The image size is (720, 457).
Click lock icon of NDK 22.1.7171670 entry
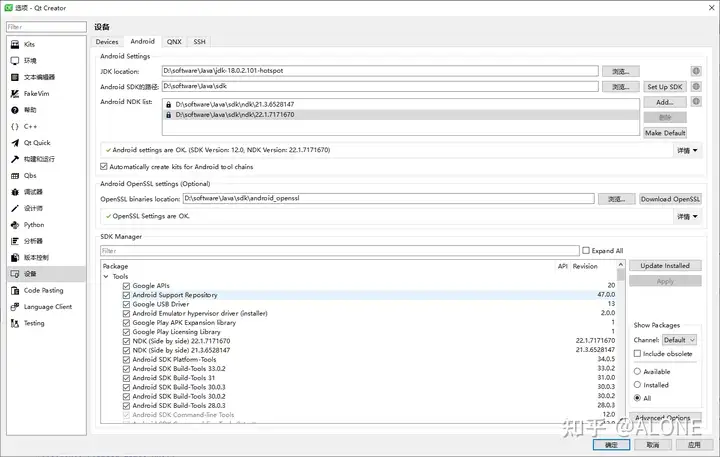[169, 115]
